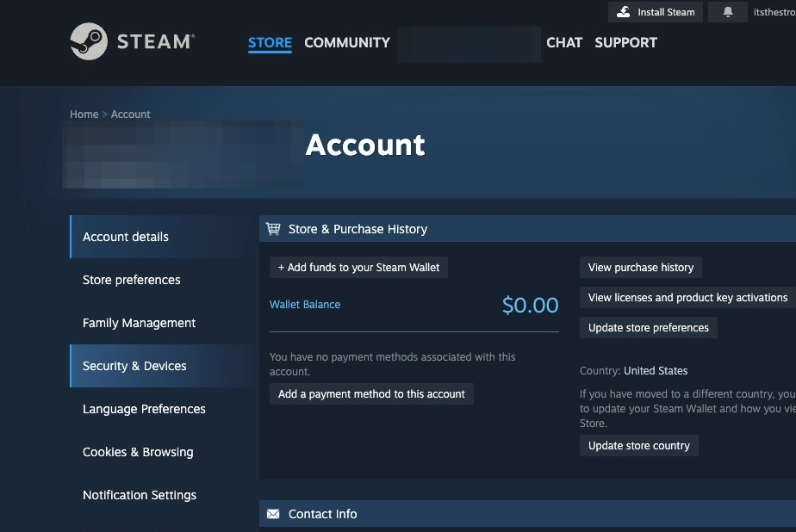
Task: Open the STORE menu tab
Action: point(270,42)
